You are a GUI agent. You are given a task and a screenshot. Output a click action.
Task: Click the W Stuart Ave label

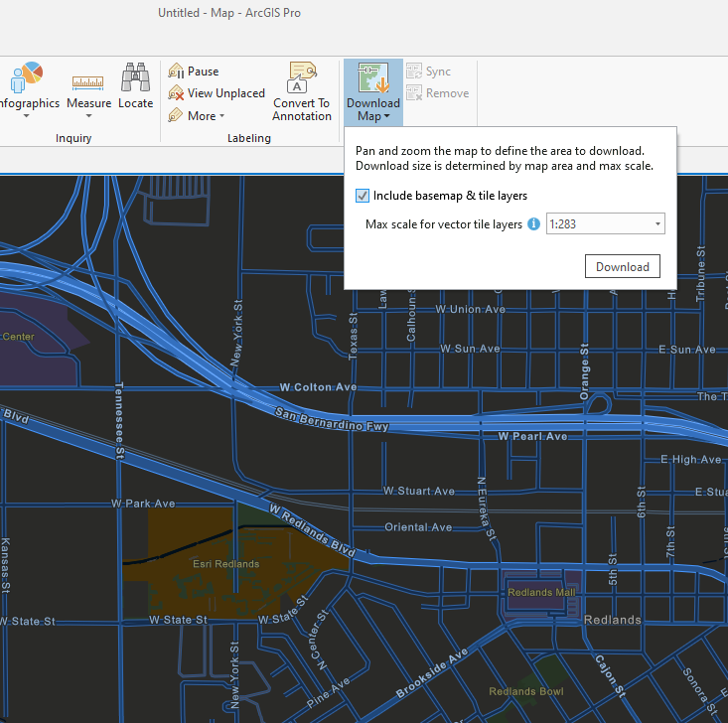click(x=419, y=491)
